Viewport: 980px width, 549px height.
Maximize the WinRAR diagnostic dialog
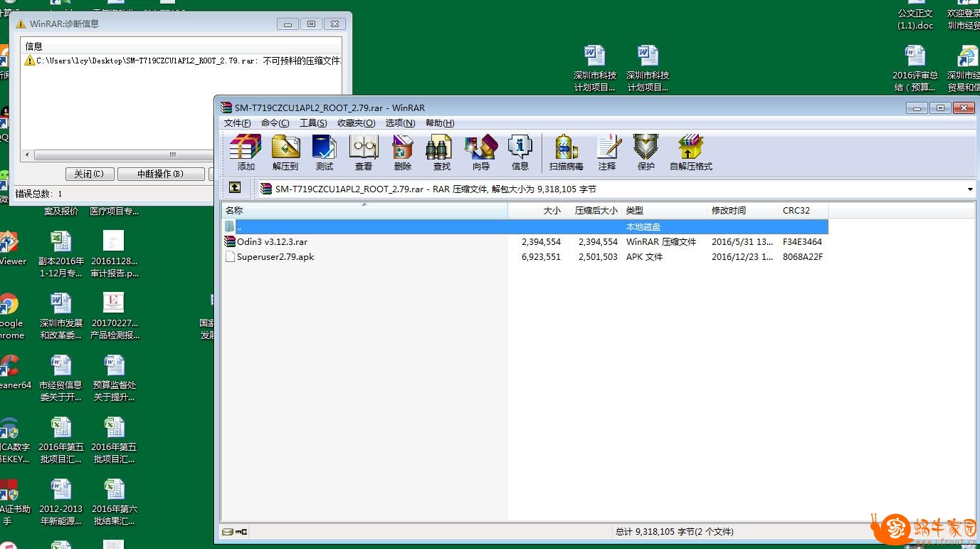[x=311, y=23]
